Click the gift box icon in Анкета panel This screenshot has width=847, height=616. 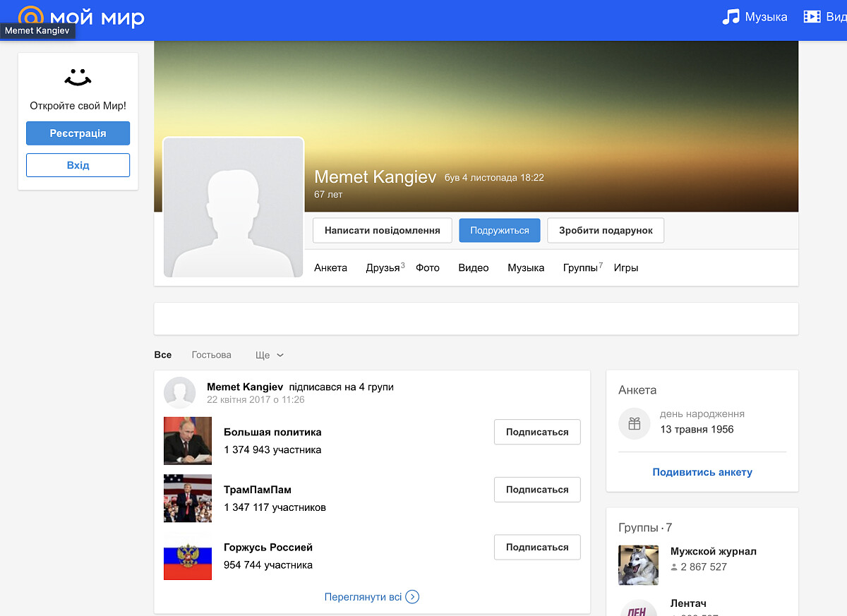[x=634, y=423]
